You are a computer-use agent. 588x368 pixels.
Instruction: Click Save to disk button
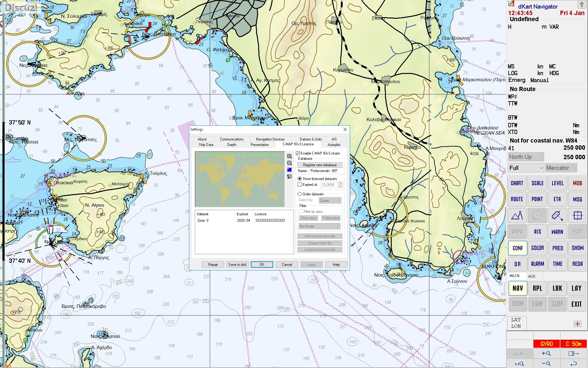tap(237, 265)
